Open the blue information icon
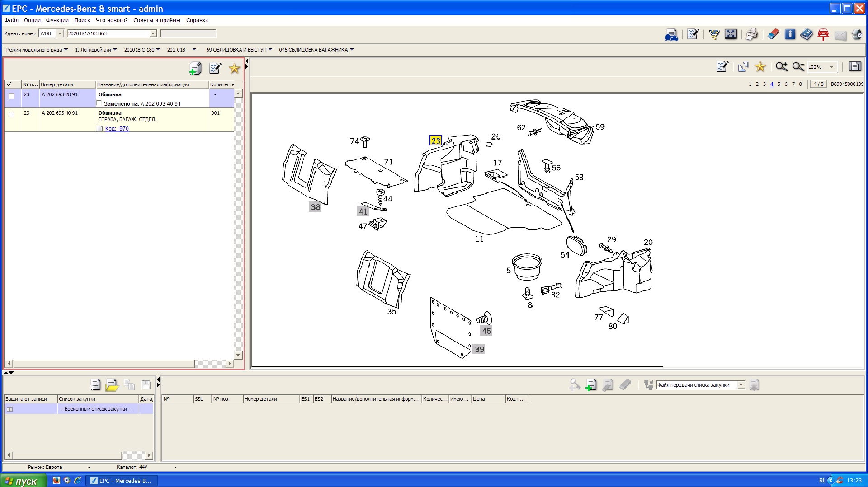This screenshot has width=868, height=487. tap(790, 34)
